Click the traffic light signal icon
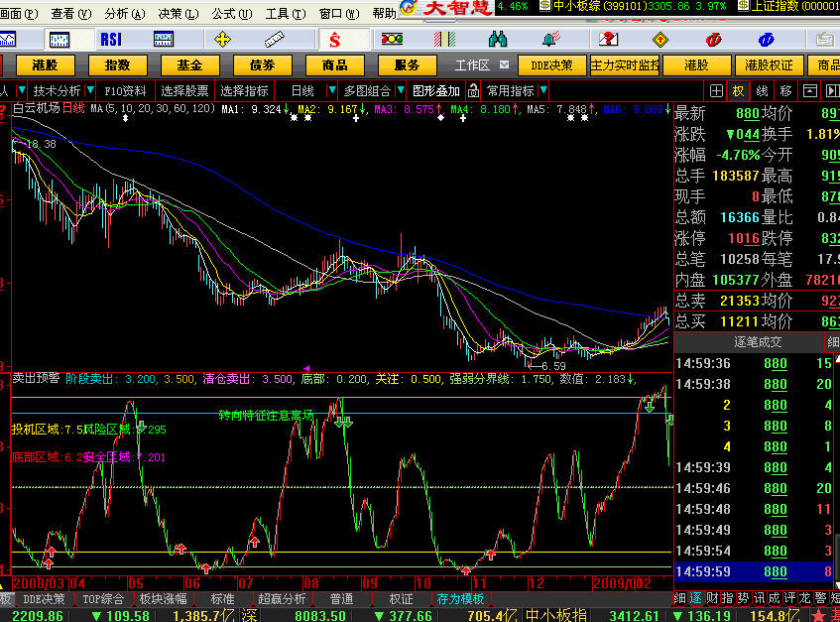Image resolution: width=840 pixels, height=622 pixels. pyautogui.click(x=392, y=39)
